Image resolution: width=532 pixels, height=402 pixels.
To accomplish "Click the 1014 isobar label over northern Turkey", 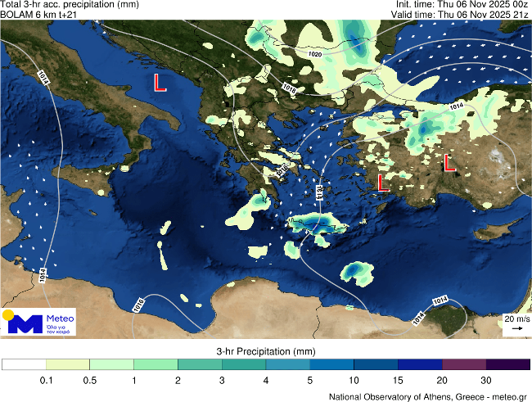I will (x=457, y=107).
